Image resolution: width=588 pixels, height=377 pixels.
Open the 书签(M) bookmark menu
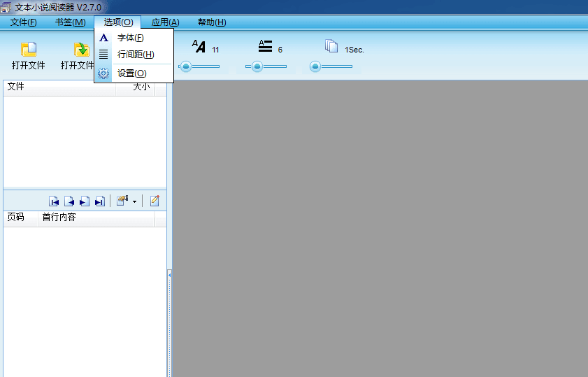pyautogui.click(x=70, y=22)
